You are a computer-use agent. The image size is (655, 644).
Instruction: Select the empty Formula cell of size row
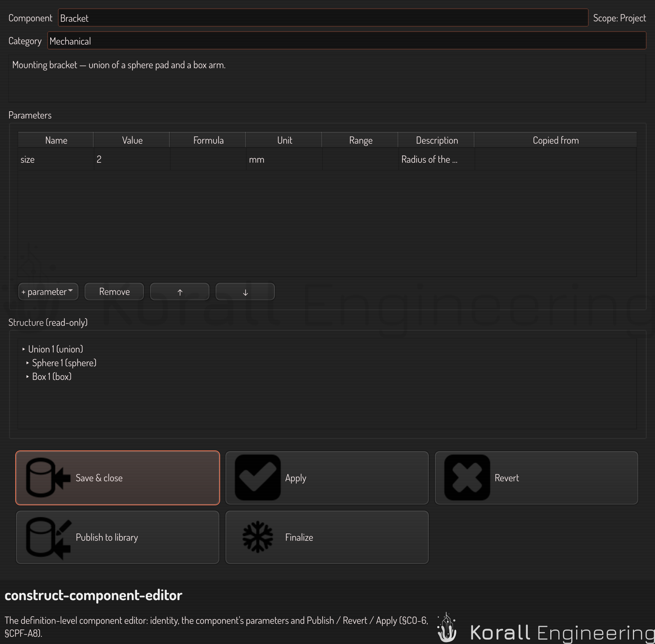pos(208,159)
